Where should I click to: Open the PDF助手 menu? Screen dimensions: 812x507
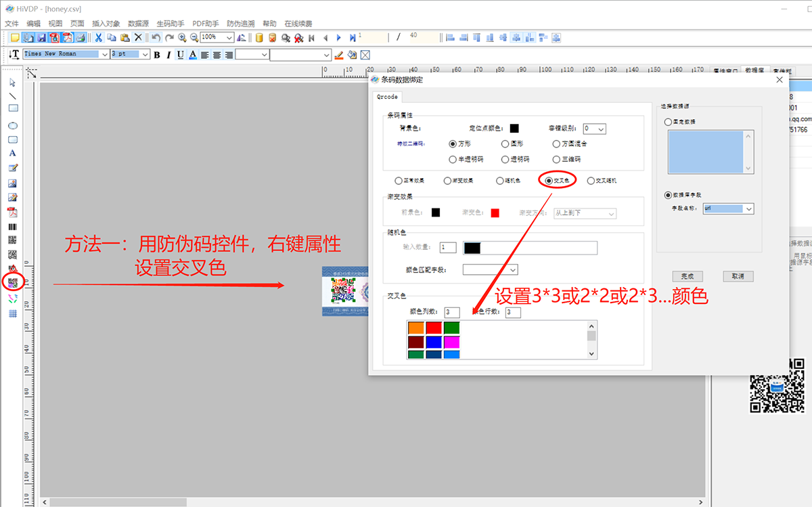tap(206, 24)
